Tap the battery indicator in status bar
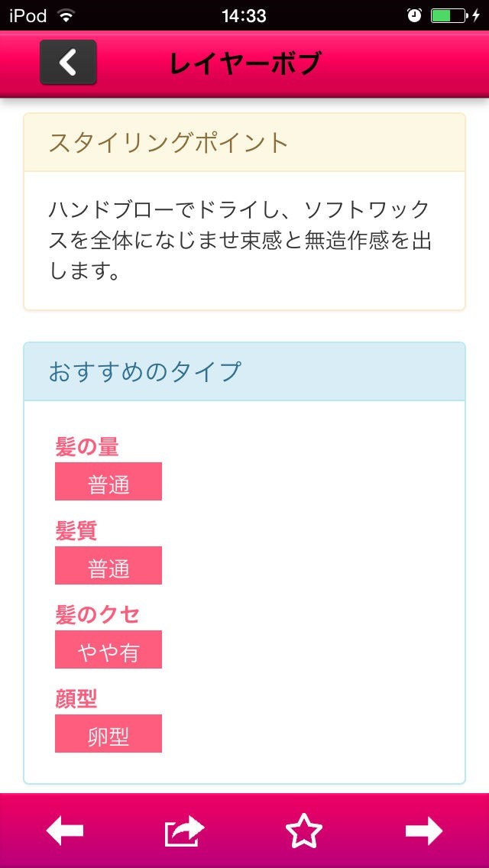The width and height of the screenshot is (489, 868). pos(449,15)
